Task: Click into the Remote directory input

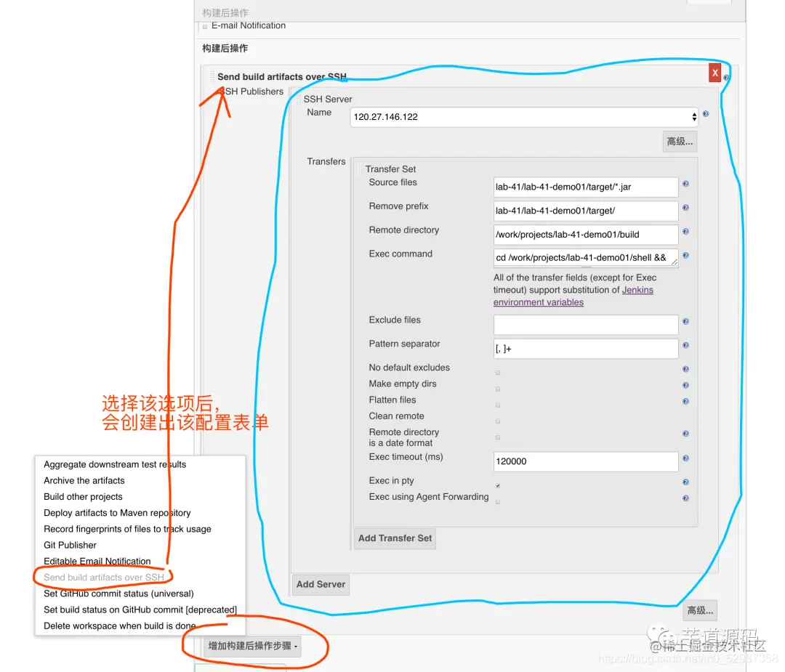Action: tap(586, 235)
